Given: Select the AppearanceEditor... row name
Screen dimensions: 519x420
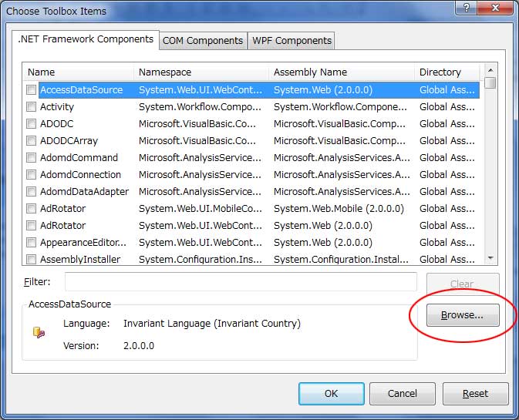Looking at the screenshot, I should pyautogui.click(x=83, y=243).
